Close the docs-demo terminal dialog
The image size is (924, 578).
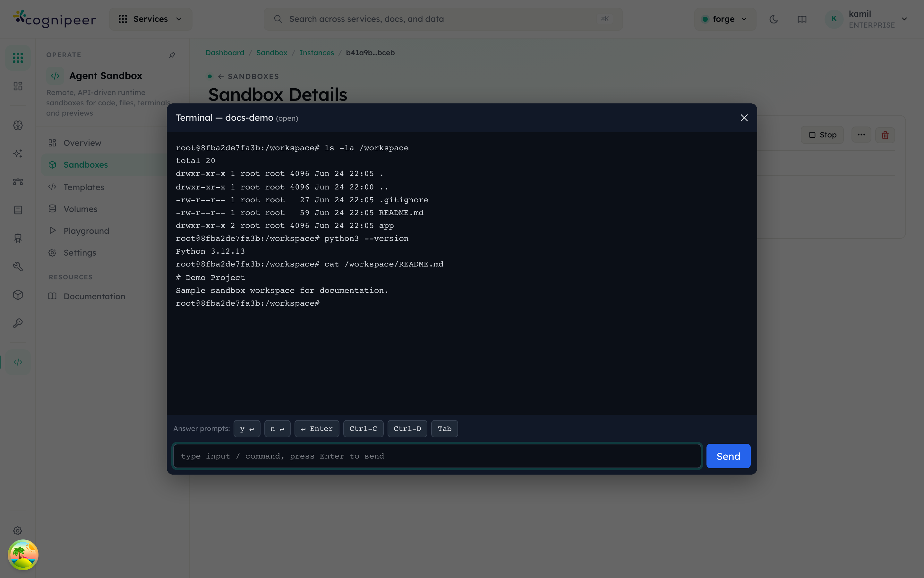coord(744,118)
